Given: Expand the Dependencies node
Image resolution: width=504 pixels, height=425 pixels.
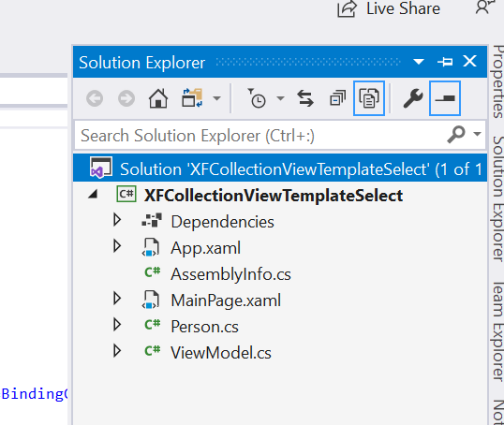Looking at the screenshot, I should [x=117, y=220].
